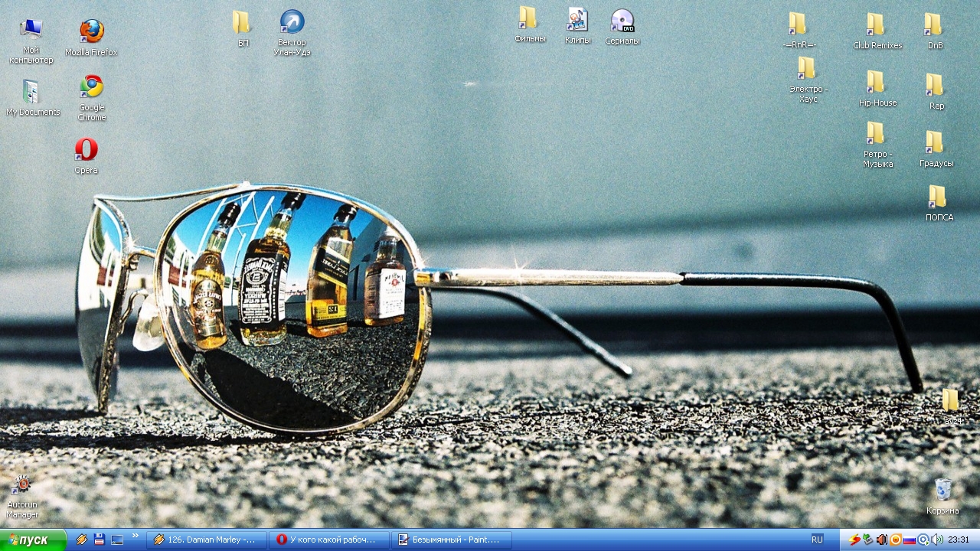Open the RU language bar selector
Screen dimensions: 980x551
(817, 540)
